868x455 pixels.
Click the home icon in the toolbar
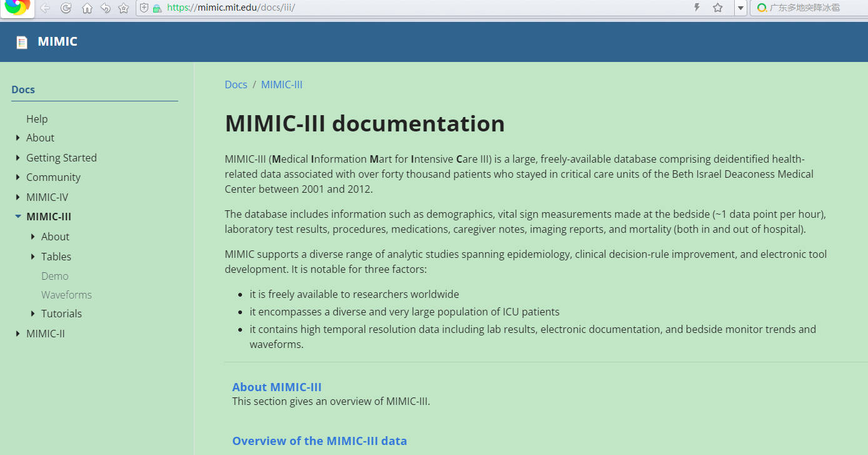coord(87,8)
